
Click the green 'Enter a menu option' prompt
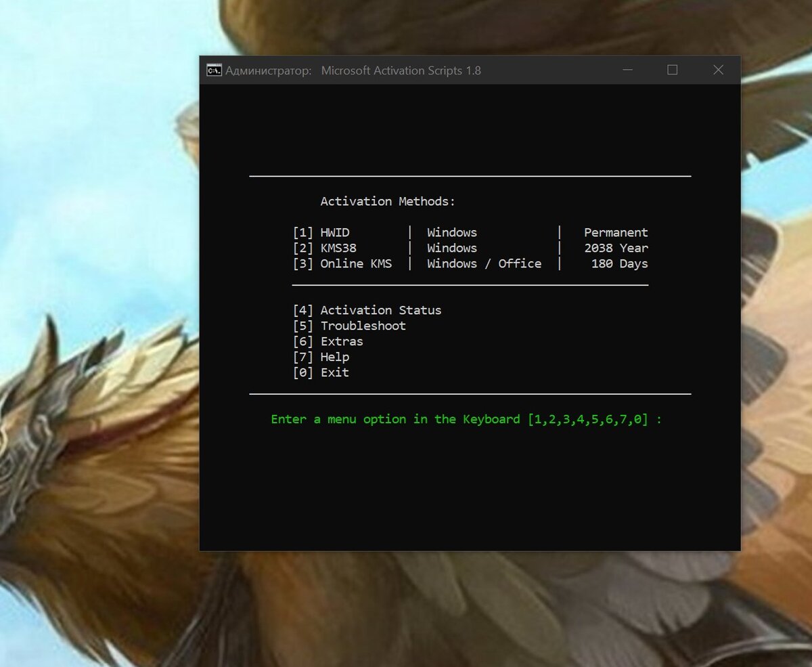pyautogui.click(x=466, y=419)
